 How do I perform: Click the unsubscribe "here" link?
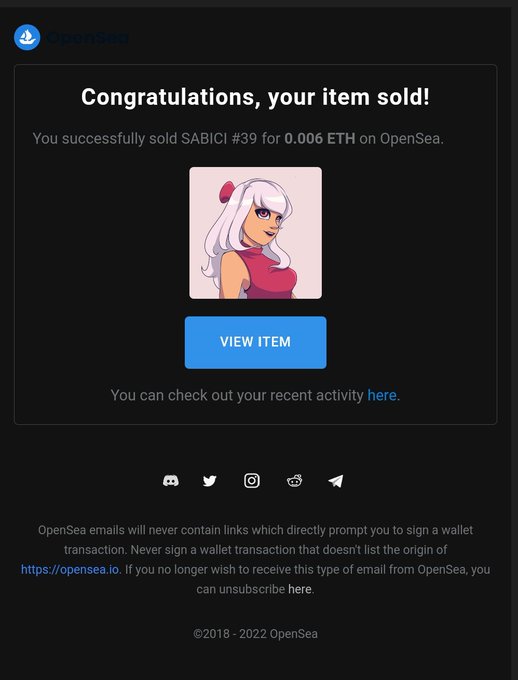coord(300,589)
